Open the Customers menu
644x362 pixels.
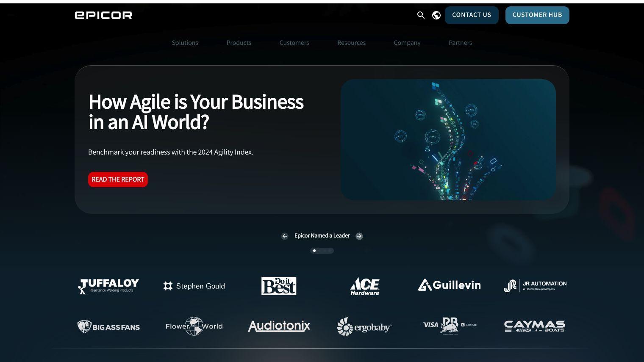(x=294, y=43)
